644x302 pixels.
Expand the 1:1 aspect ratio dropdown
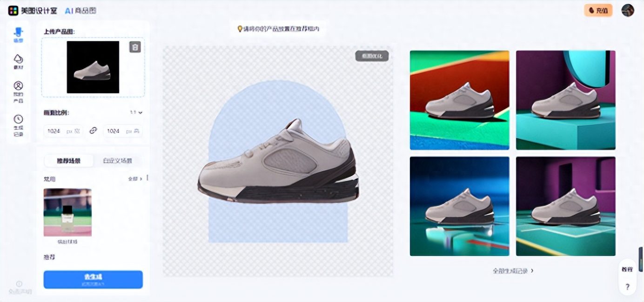(x=136, y=112)
